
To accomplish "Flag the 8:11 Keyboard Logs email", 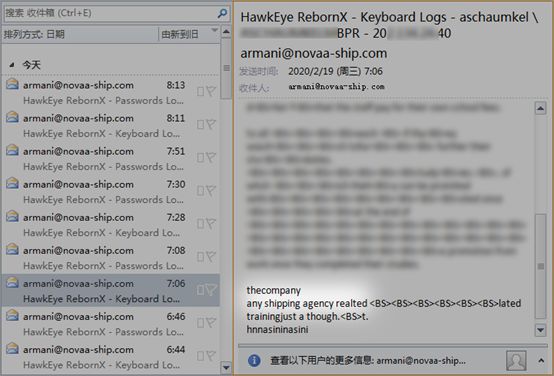I will click(x=211, y=124).
